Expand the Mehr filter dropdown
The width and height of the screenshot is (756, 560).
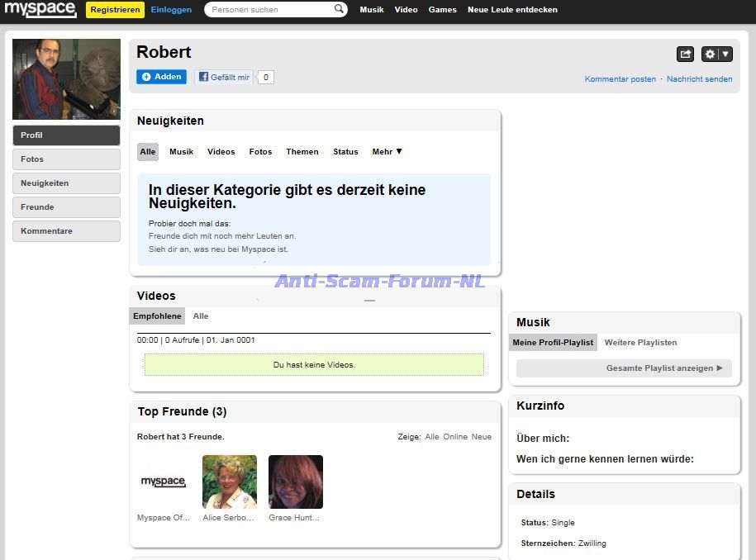pos(387,152)
